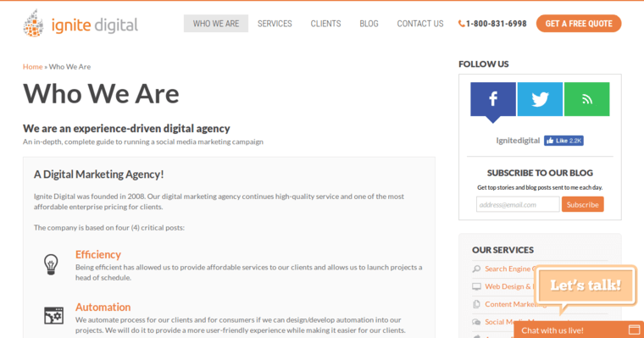Click the phone icon beside 1-800-831-6998
Image resolution: width=644 pixels, height=338 pixels.
click(461, 24)
